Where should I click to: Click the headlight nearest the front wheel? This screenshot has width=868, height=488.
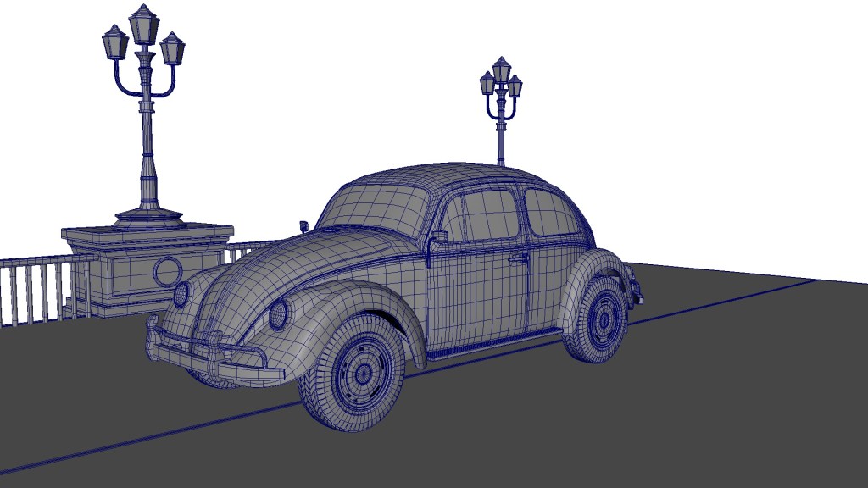[278, 314]
